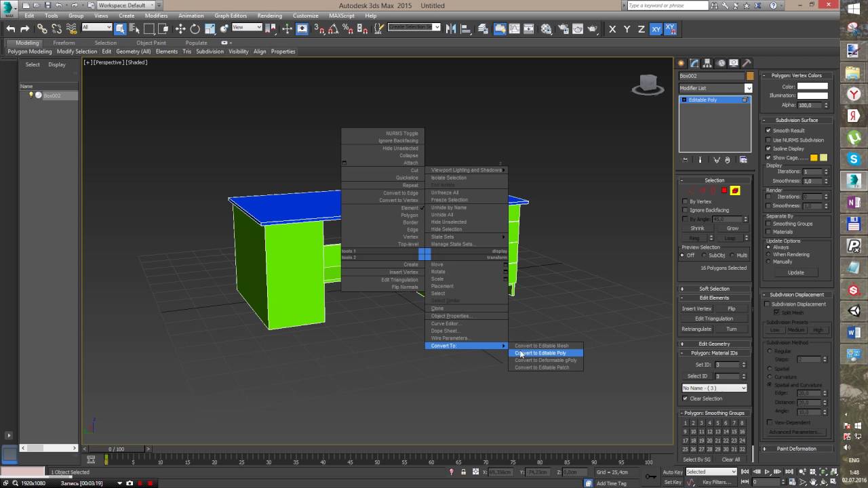Open the Create command panel tab
868x488 pixels.
pyautogui.click(x=682, y=63)
